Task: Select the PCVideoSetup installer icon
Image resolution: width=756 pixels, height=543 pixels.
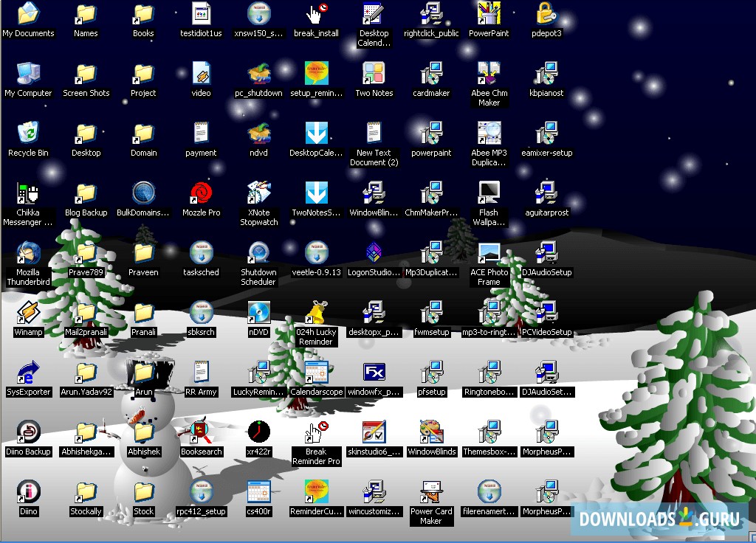Action: pos(546,312)
